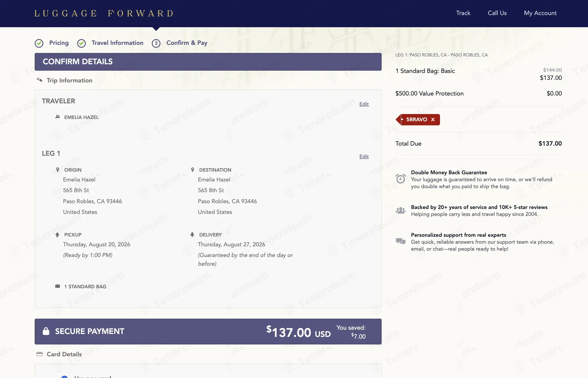Open the Call Us menu item

pyautogui.click(x=497, y=13)
